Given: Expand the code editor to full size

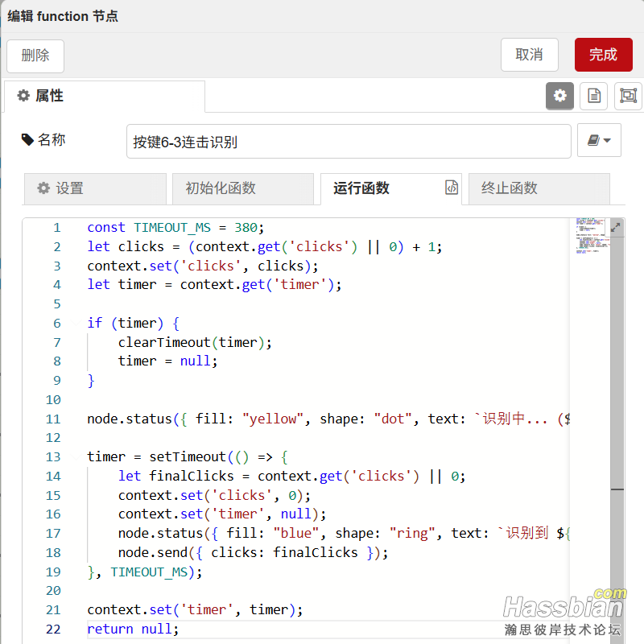Looking at the screenshot, I should pyautogui.click(x=615, y=228).
